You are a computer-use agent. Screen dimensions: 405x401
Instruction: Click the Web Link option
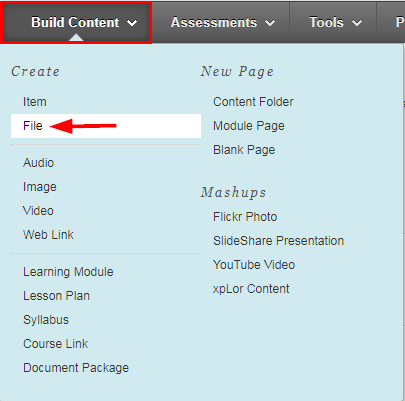[48, 235]
